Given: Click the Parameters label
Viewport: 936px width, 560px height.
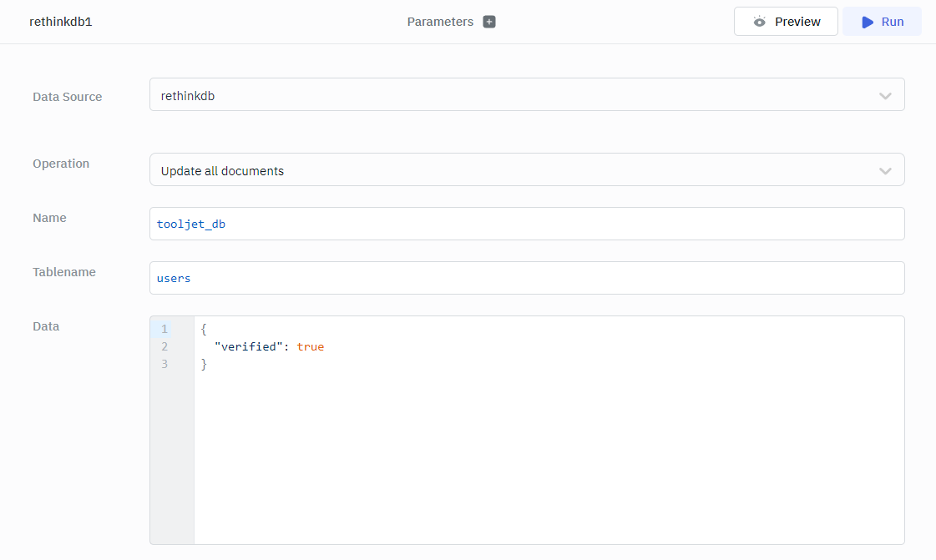Looking at the screenshot, I should coord(440,22).
